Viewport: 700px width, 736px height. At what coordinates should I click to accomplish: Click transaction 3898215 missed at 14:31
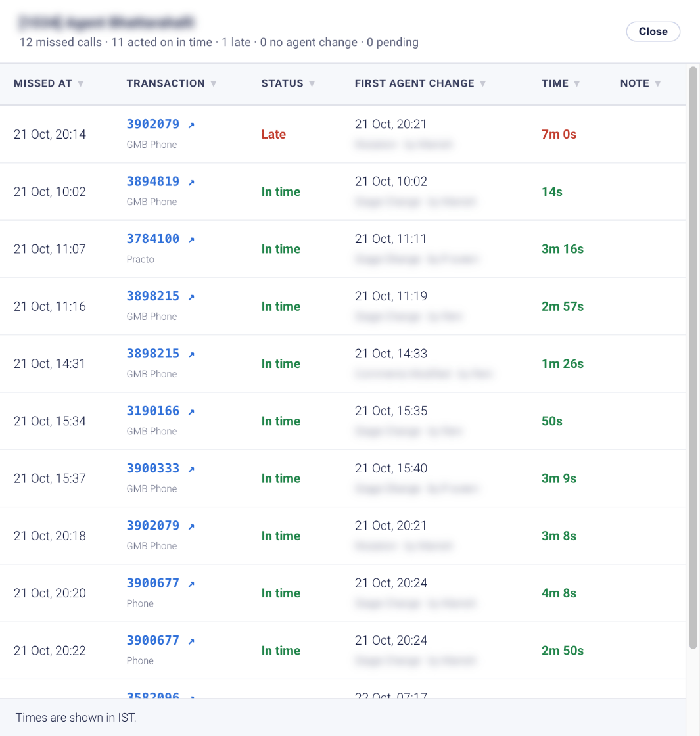click(153, 354)
